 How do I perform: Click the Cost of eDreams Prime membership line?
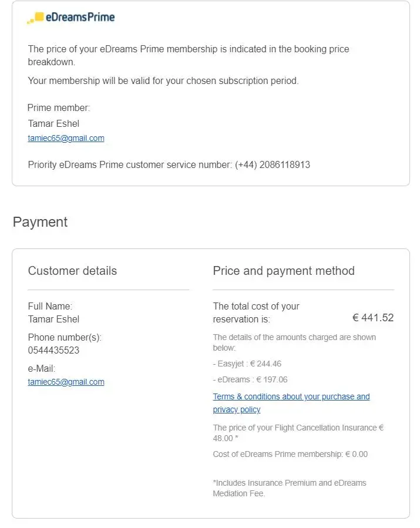290,454
